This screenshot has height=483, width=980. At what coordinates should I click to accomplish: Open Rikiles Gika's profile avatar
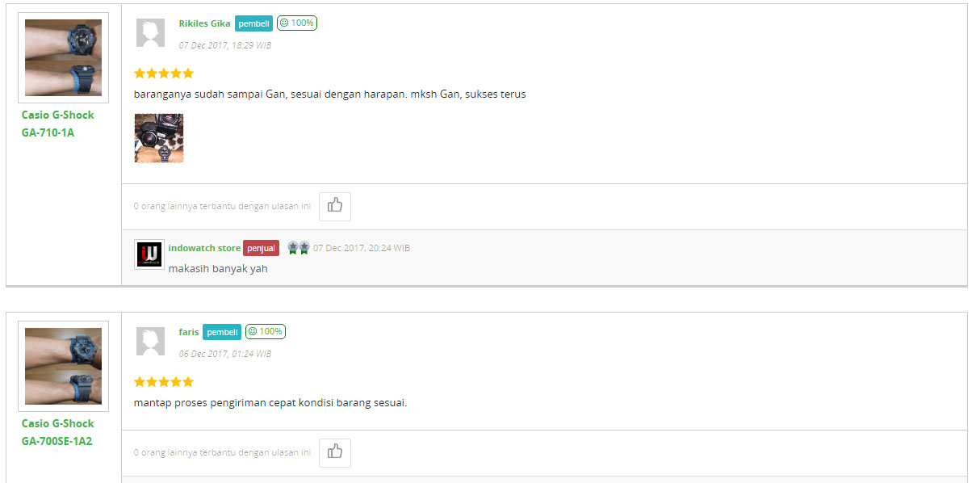click(x=151, y=33)
